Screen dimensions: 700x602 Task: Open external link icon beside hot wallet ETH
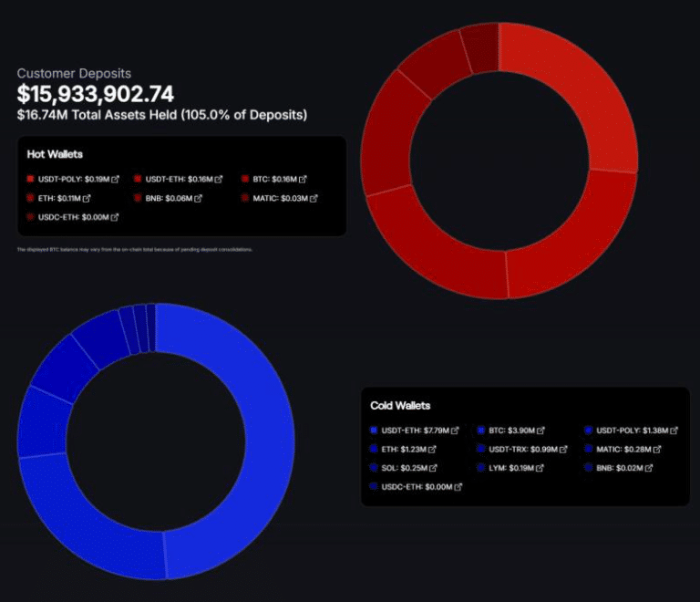point(87,198)
